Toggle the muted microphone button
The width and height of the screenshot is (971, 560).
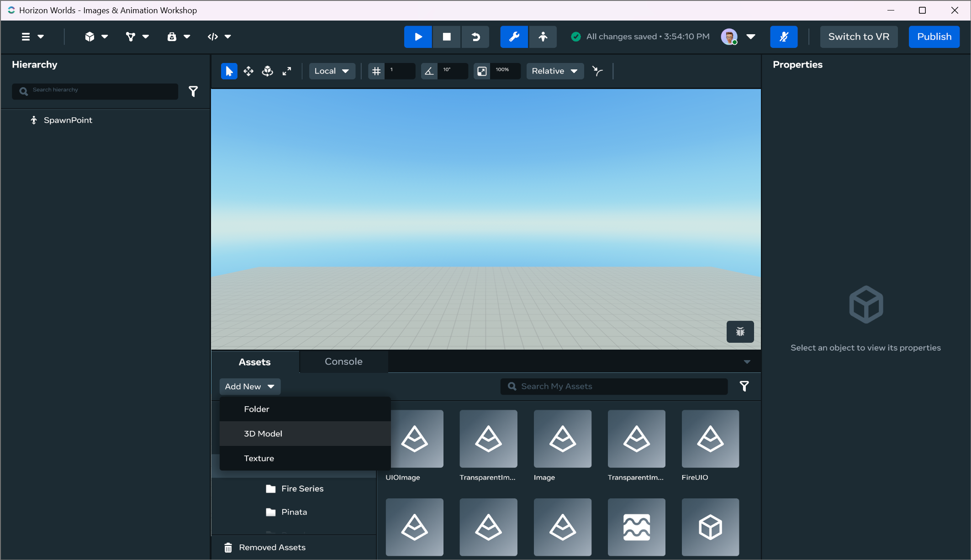tap(784, 37)
